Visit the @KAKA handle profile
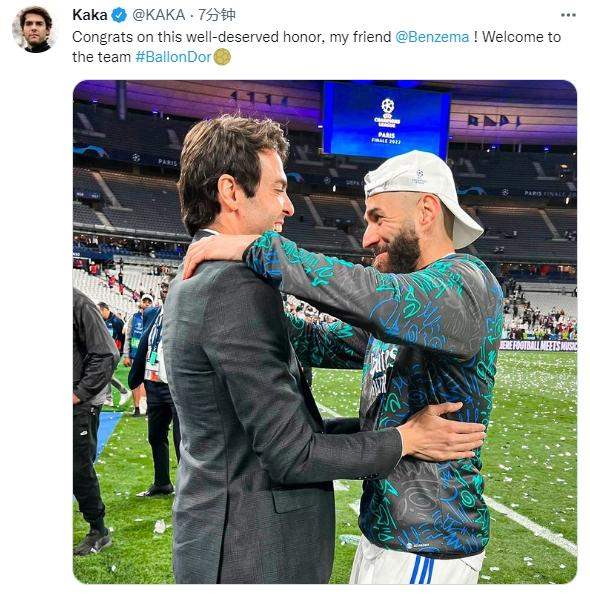 (x=158, y=15)
